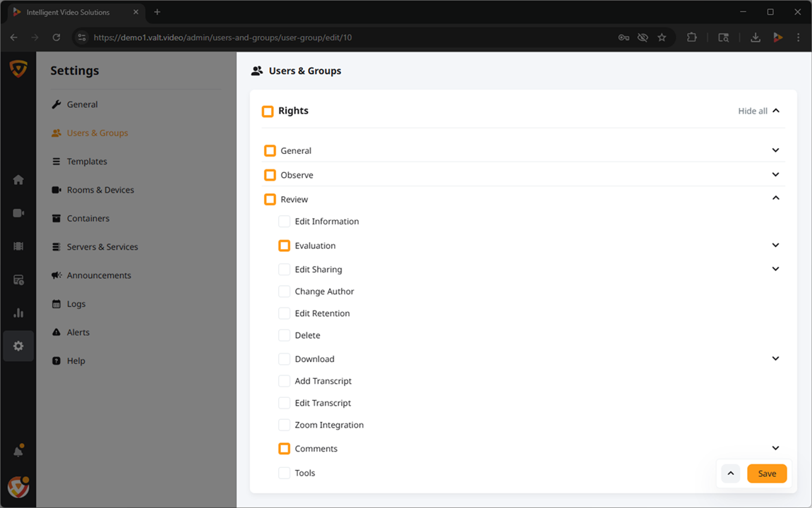Click the schedule icon in left sidebar
Viewport: 812px width, 508px height.
pos(18,280)
